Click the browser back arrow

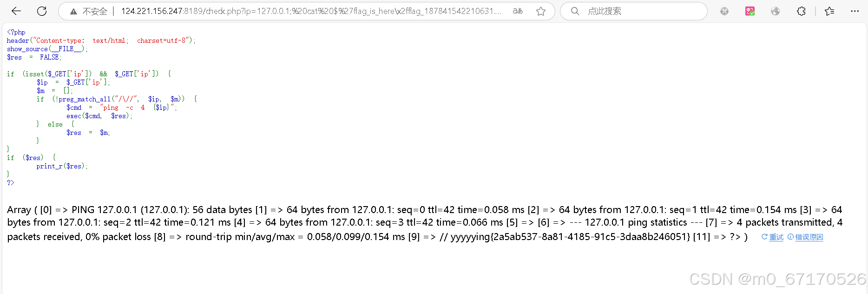15,11
